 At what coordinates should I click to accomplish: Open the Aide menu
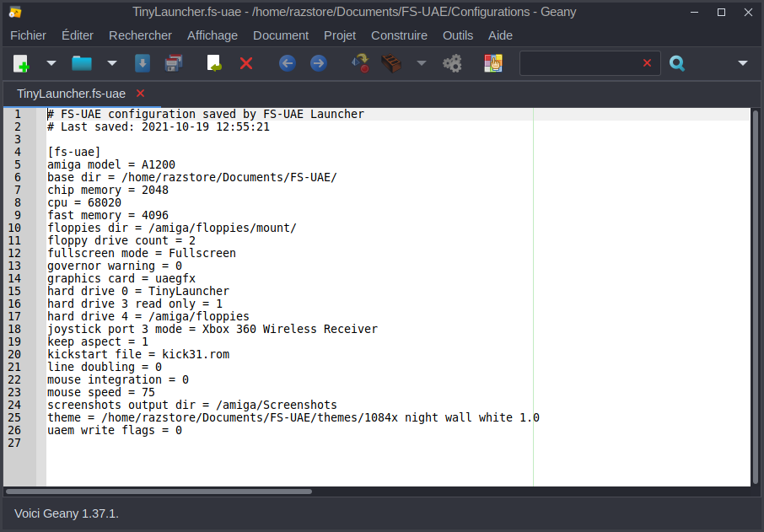point(500,35)
